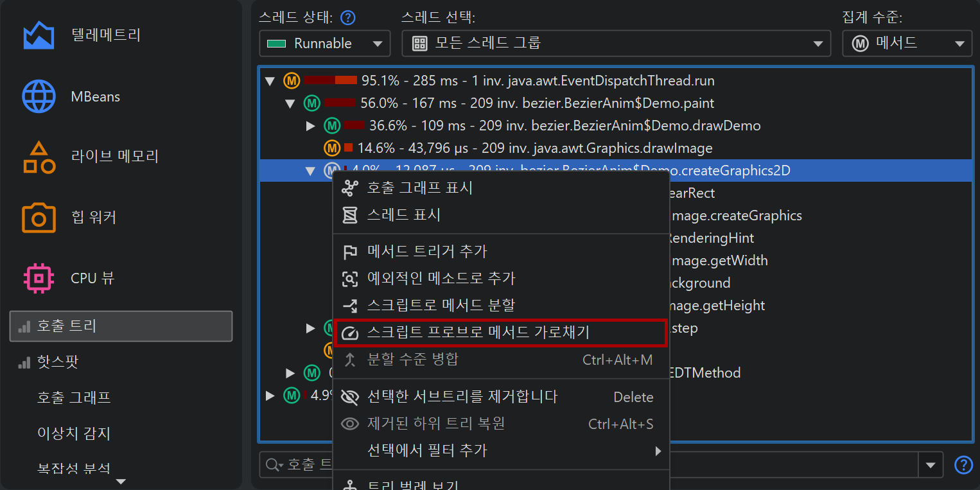Focus the call tree search field

589,464
